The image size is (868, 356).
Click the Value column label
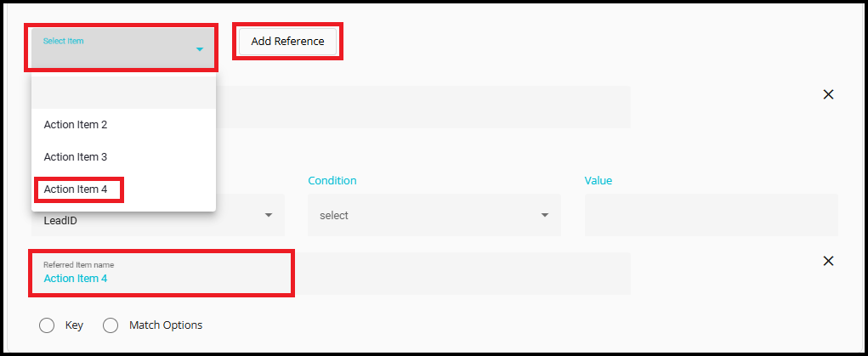[x=598, y=181]
